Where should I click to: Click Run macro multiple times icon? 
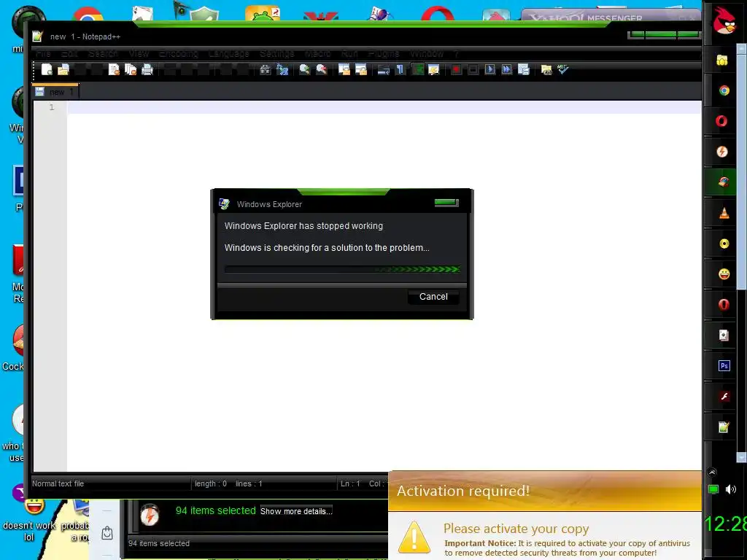pyautogui.click(x=506, y=69)
